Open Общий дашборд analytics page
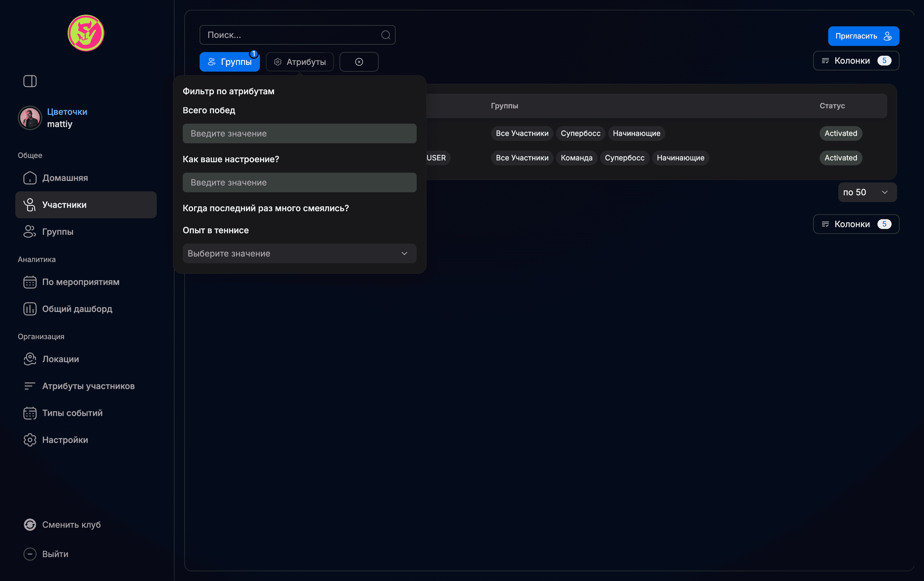The height and width of the screenshot is (581, 924). pos(77,309)
